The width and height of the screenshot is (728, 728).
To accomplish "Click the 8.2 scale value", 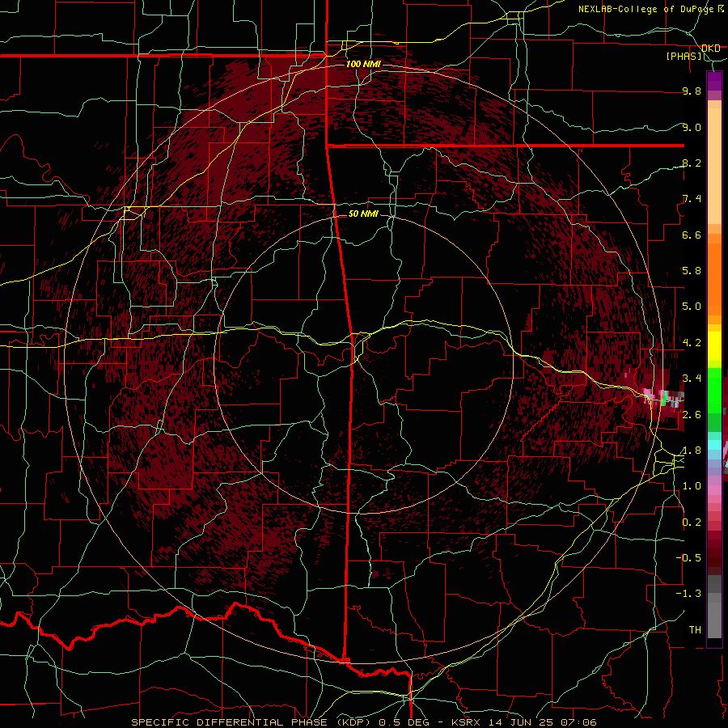I will pos(692,163).
